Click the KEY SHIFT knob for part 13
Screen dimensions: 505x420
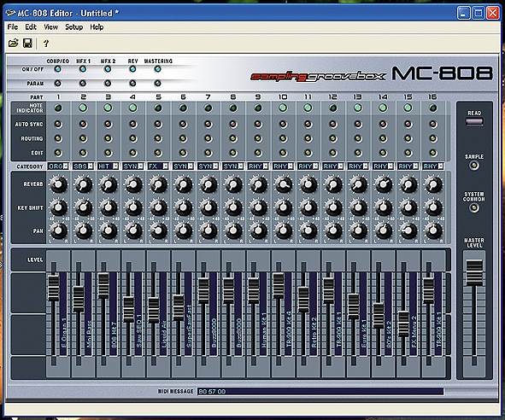358,207
